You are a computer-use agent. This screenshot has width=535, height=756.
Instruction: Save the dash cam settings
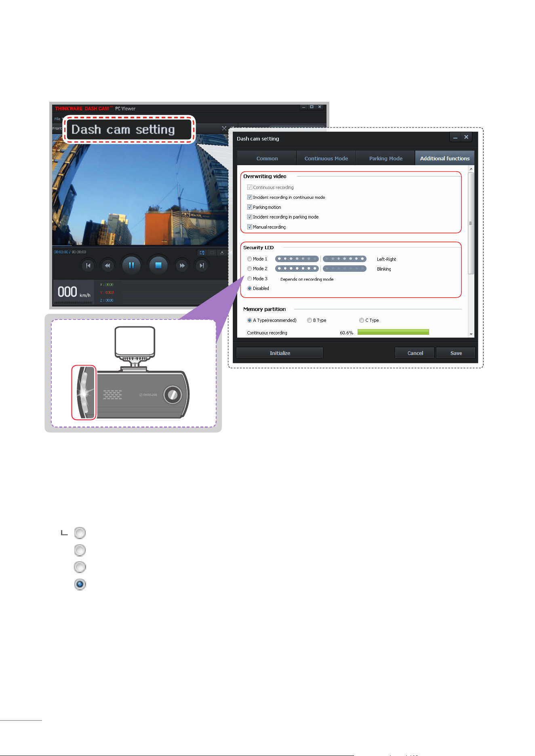point(456,353)
